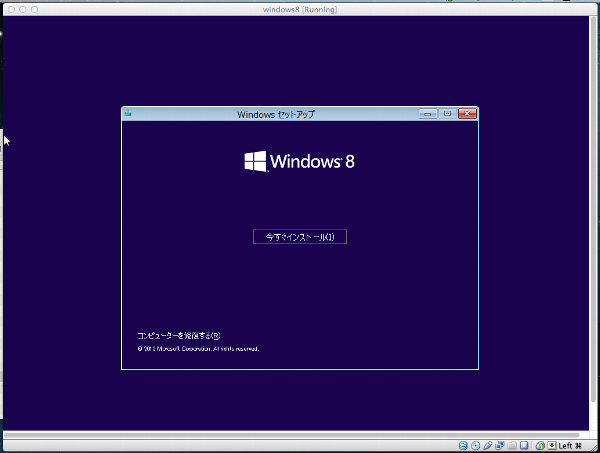Click the Windows setup title bar icon
Screen dimensions: 600x453
[x=128, y=113]
